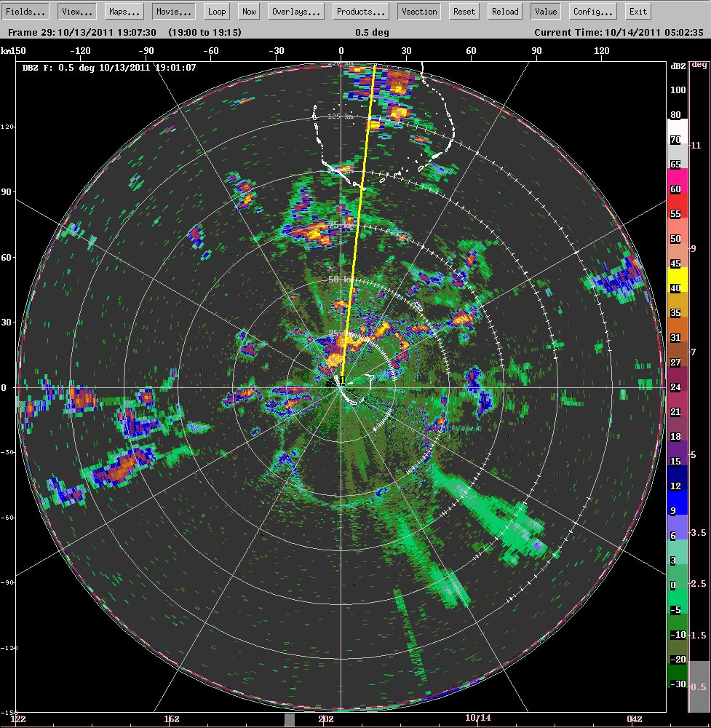The height and width of the screenshot is (728, 711).
Task: Open the Movie... controls
Action: point(174,12)
